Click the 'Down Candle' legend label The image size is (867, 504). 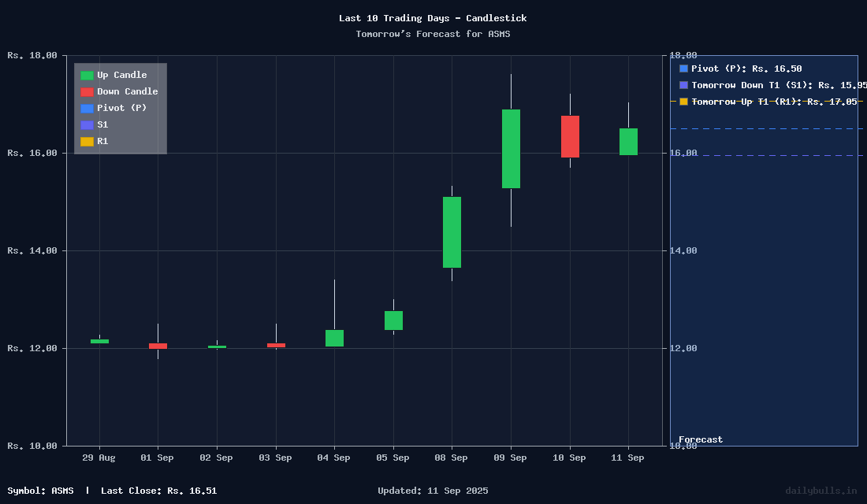127,91
